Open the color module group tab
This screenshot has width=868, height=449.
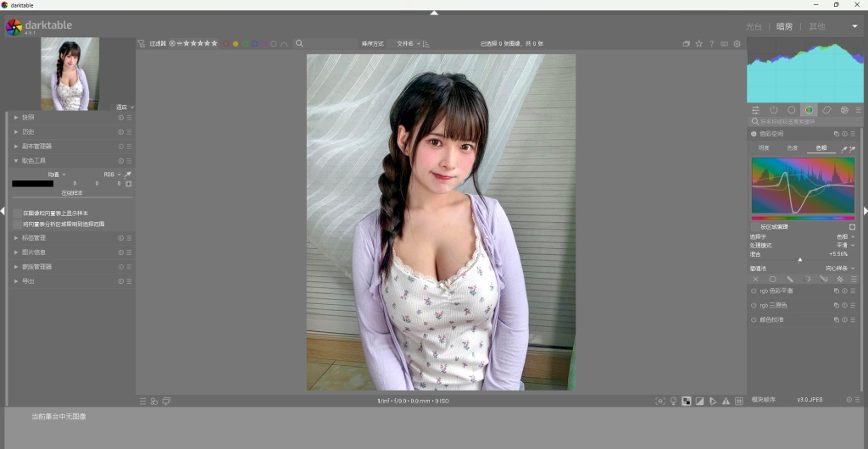(x=809, y=110)
